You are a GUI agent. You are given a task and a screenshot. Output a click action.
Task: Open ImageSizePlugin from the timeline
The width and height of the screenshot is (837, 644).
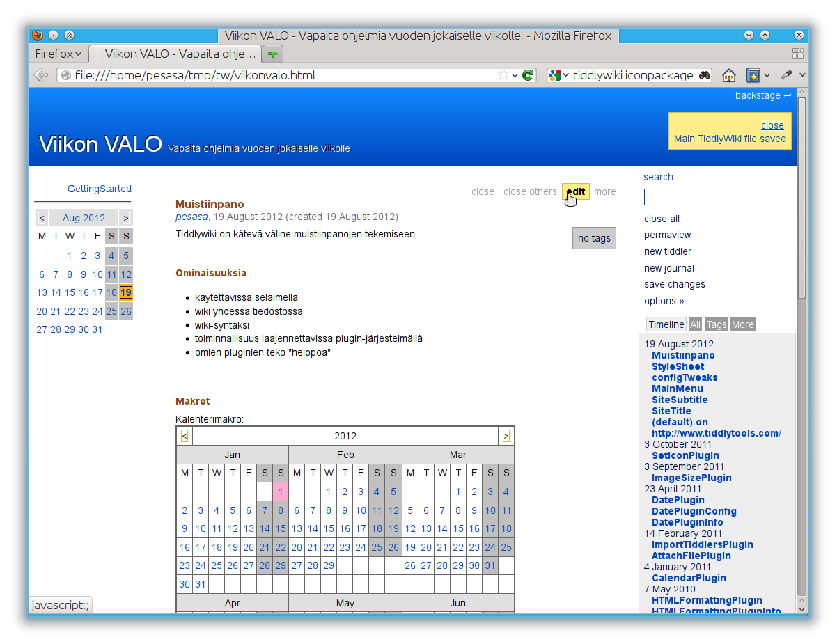tap(691, 478)
